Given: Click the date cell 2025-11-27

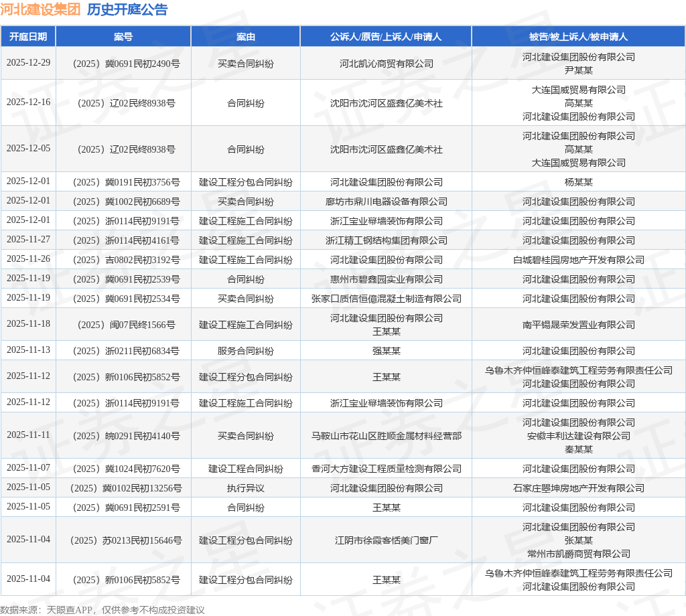Looking at the screenshot, I should point(28,239).
